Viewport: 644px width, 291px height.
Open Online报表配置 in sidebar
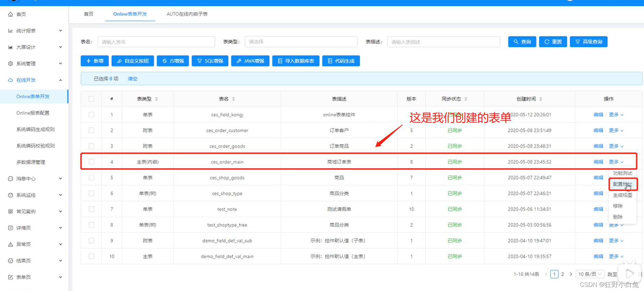click(x=33, y=113)
